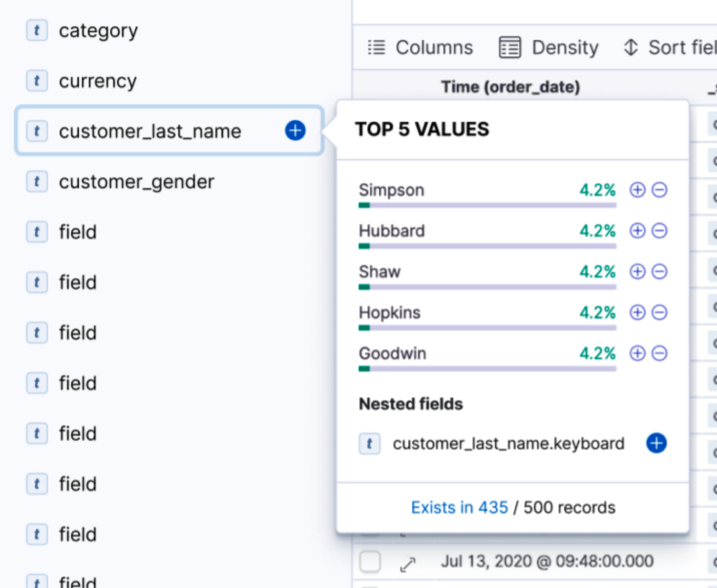Image resolution: width=717 pixels, height=588 pixels.
Task: Click the text type icon next to customer_gender
Action: [36, 181]
